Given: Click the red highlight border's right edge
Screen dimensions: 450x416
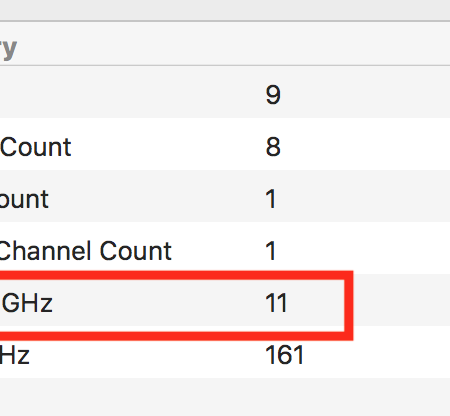Looking at the screenshot, I should 349,306.
